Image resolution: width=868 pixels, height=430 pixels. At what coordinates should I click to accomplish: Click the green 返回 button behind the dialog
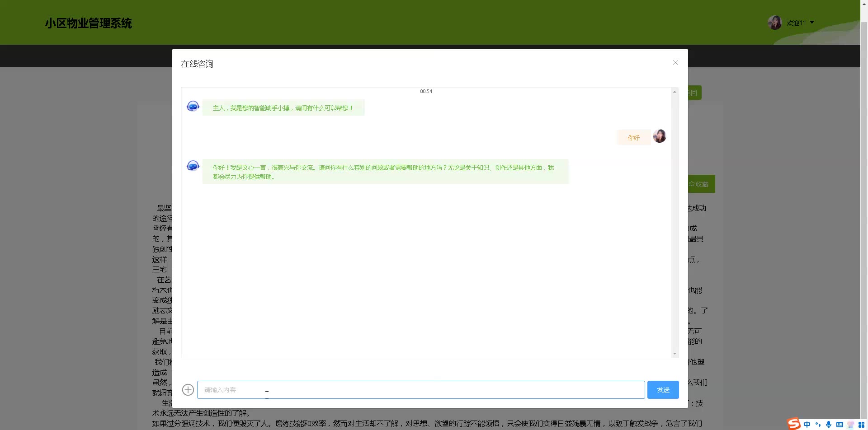point(695,93)
